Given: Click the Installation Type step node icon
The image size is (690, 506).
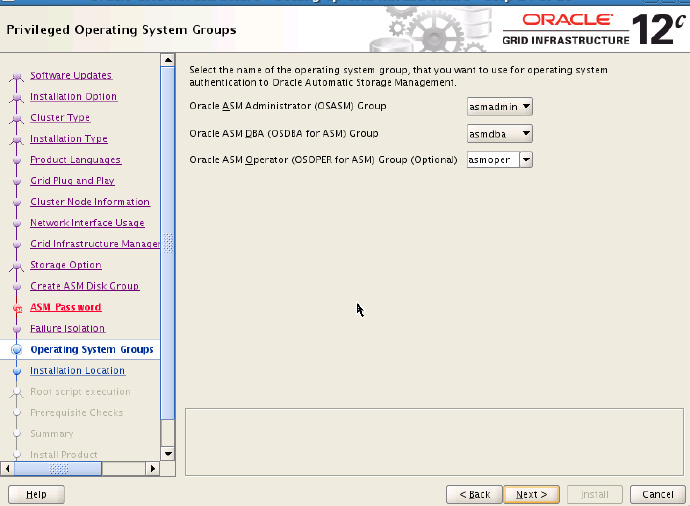Looking at the screenshot, I should tap(17, 139).
